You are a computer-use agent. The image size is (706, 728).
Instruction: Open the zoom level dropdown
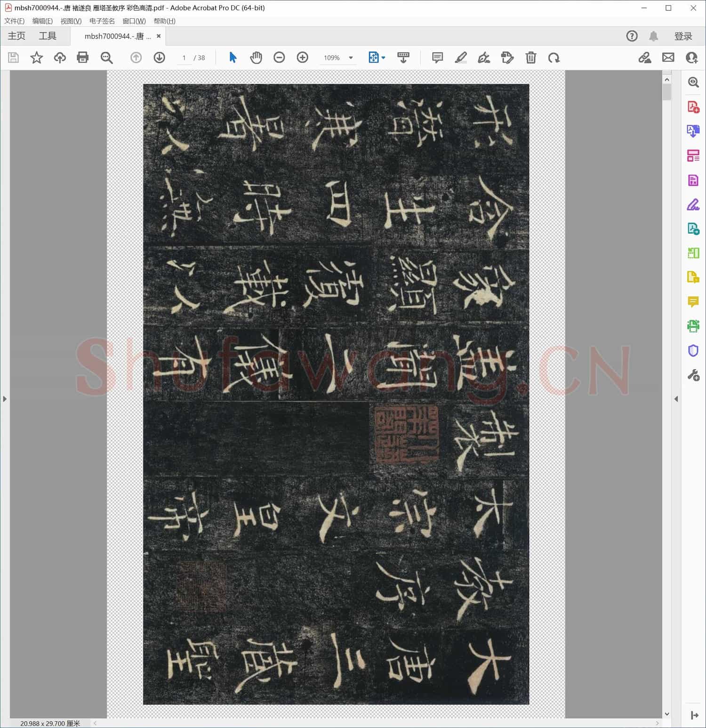(351, 58)
